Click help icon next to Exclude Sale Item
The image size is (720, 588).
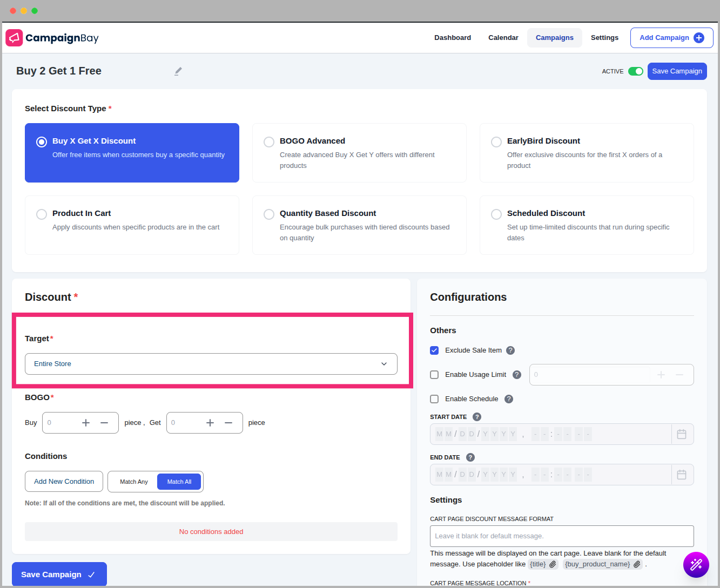point(510,350)
